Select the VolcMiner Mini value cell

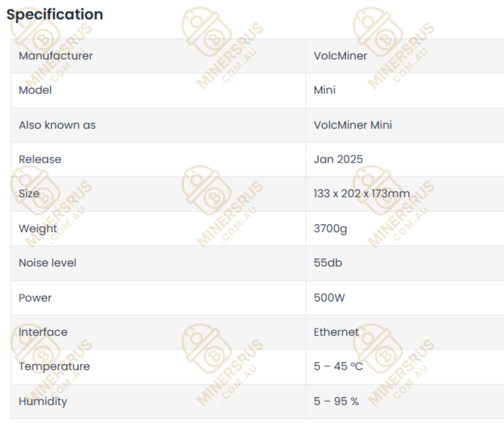point(353,125)
